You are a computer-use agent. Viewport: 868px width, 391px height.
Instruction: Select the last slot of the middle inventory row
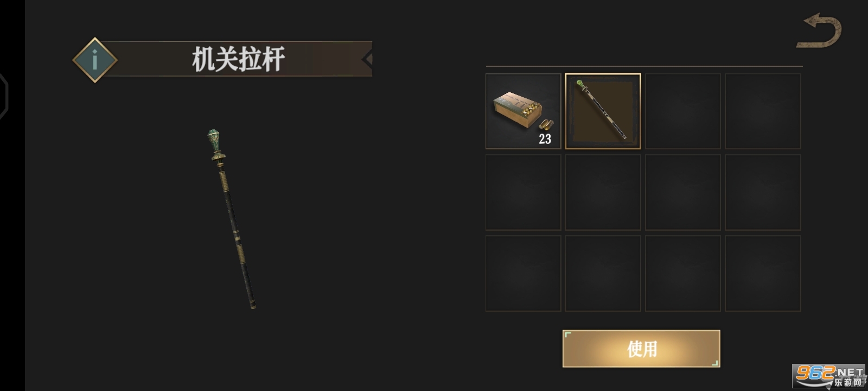point(763,192)
